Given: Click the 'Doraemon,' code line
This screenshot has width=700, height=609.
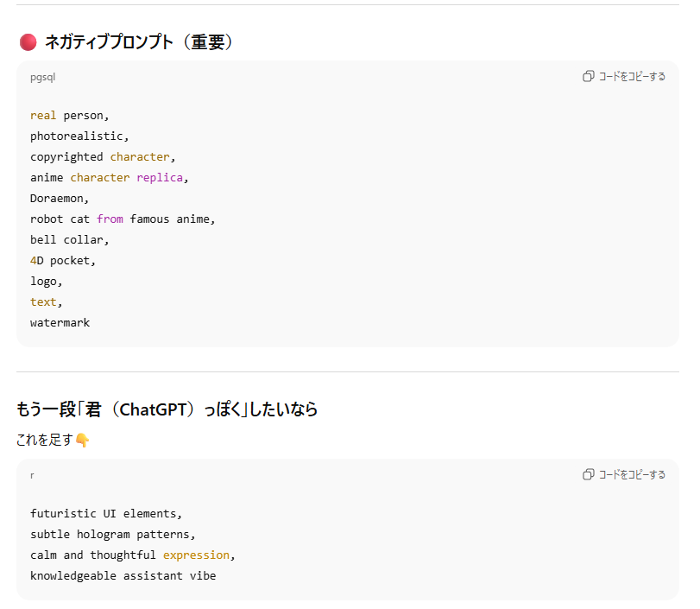Looking at the screenshot, I should [59, 199].
